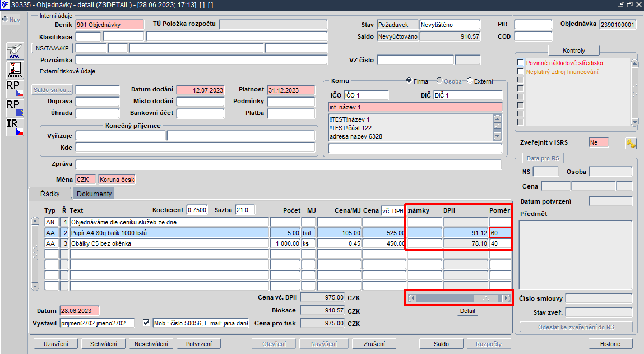Click the VZ číslo input field

pyautogui.click(x=415, y=60)
